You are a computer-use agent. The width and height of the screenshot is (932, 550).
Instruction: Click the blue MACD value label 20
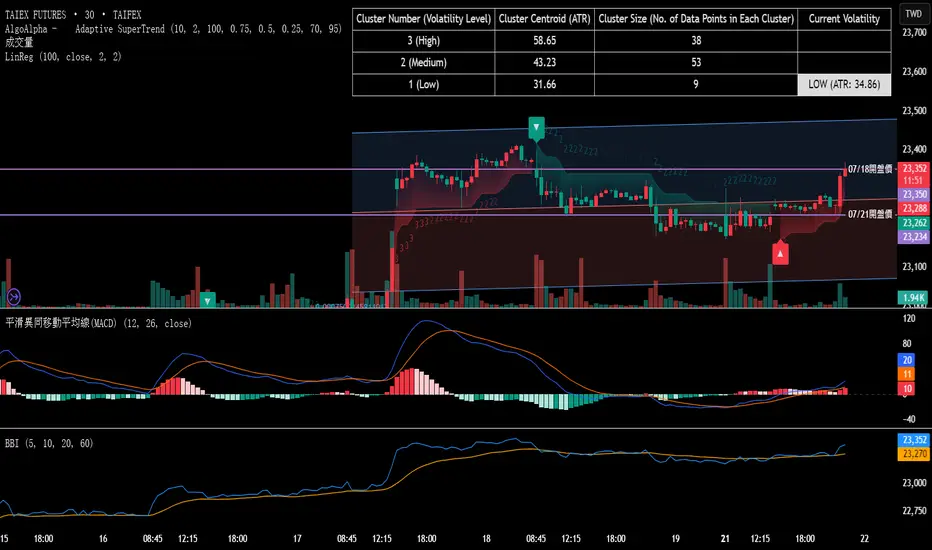[907, 360]
